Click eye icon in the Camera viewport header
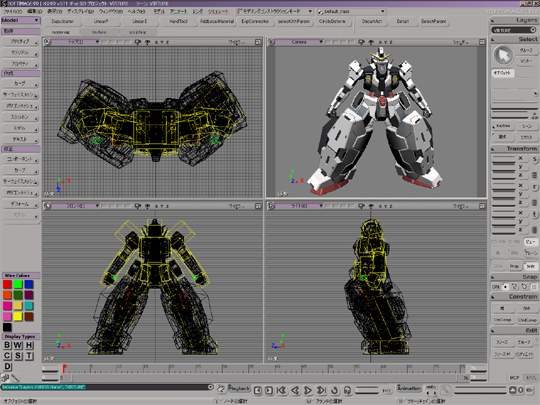The height and width of the screenshot is (405, 540). [x=371, y=42]
